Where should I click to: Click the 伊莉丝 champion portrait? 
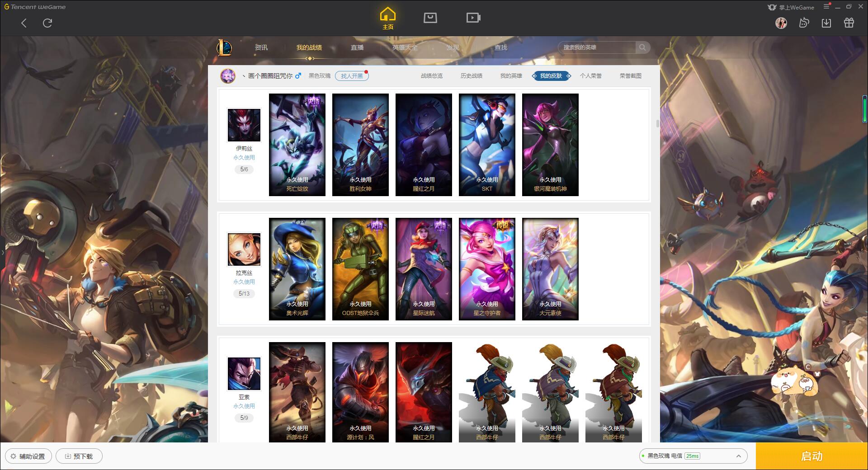pos(244,125)
